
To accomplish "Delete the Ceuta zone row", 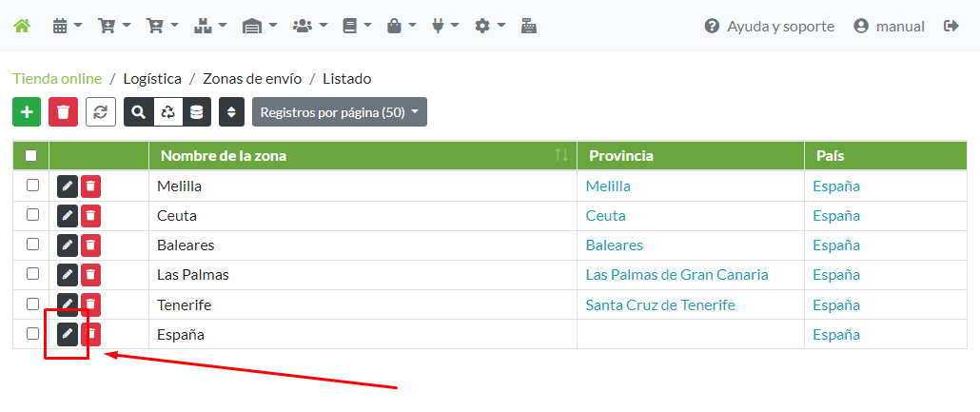I will pos(90,216).
